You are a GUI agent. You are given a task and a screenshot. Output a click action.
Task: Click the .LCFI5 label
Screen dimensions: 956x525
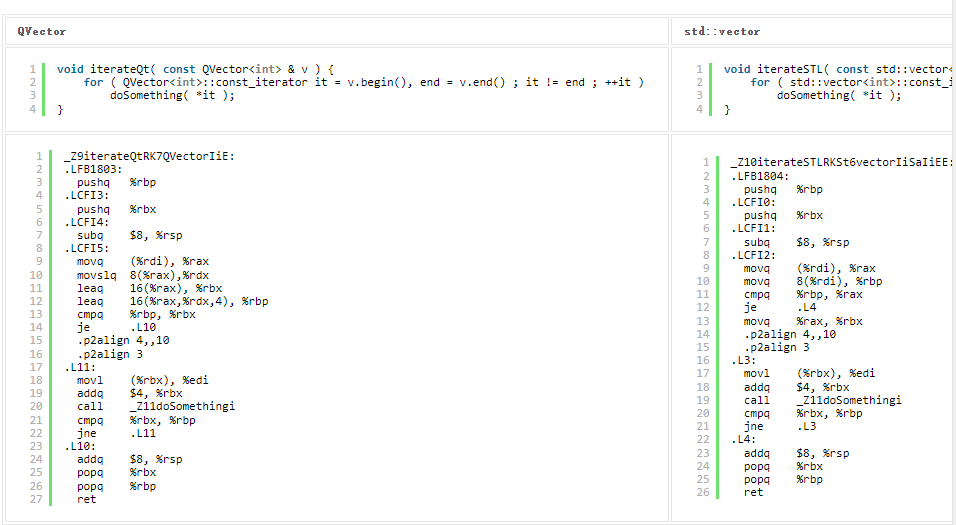(87, 248)
